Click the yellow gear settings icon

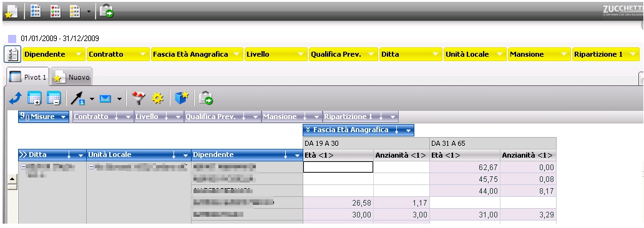pyautogui.click(x=158, y=98)
